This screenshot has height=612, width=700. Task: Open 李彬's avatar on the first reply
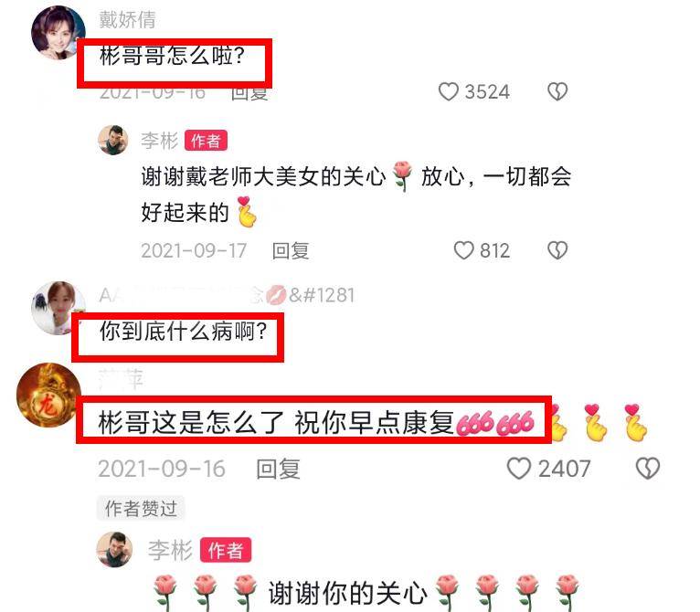(113, 140)
